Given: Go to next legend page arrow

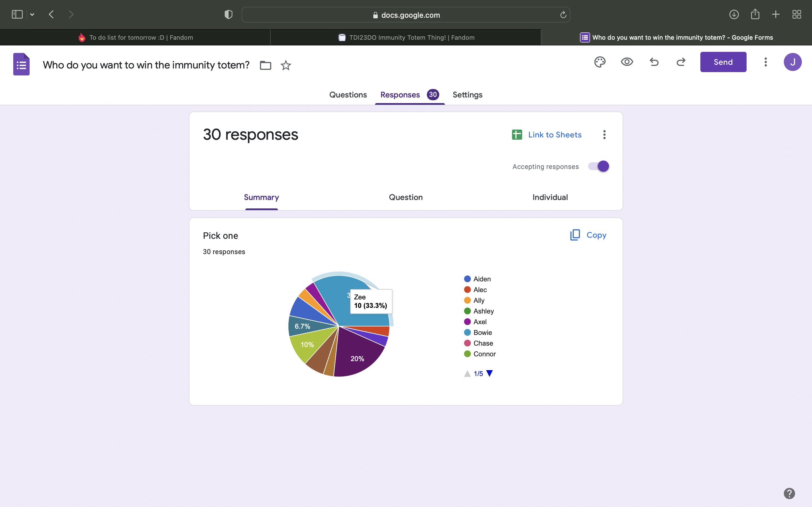Looking at the screenshot, I should coord(489,373).
